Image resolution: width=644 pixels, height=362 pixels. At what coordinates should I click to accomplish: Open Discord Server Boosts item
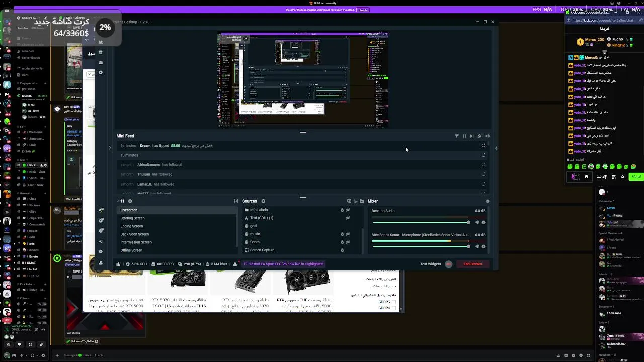click(30, 58)
